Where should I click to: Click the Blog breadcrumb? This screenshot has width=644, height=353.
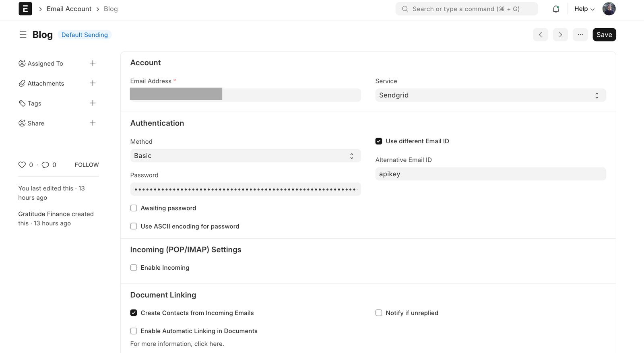pyautogui.click(x=111, y=9)
